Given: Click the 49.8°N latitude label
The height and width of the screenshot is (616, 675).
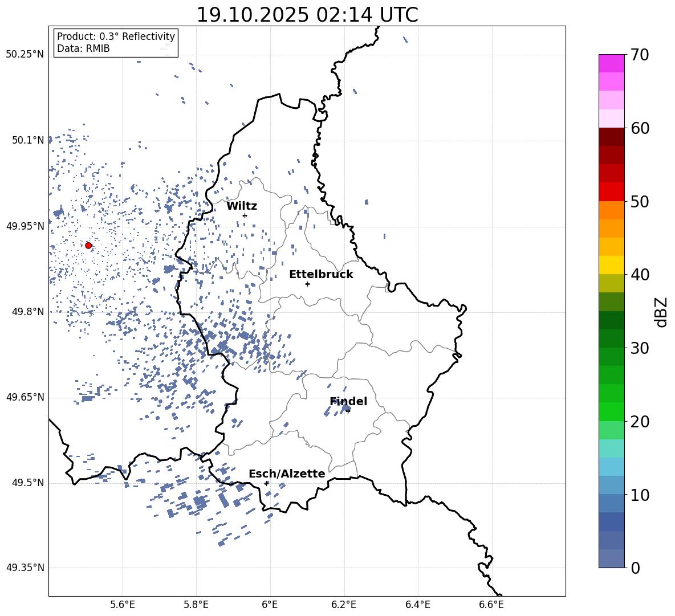Looking at the screenshot, I should 28,312.
